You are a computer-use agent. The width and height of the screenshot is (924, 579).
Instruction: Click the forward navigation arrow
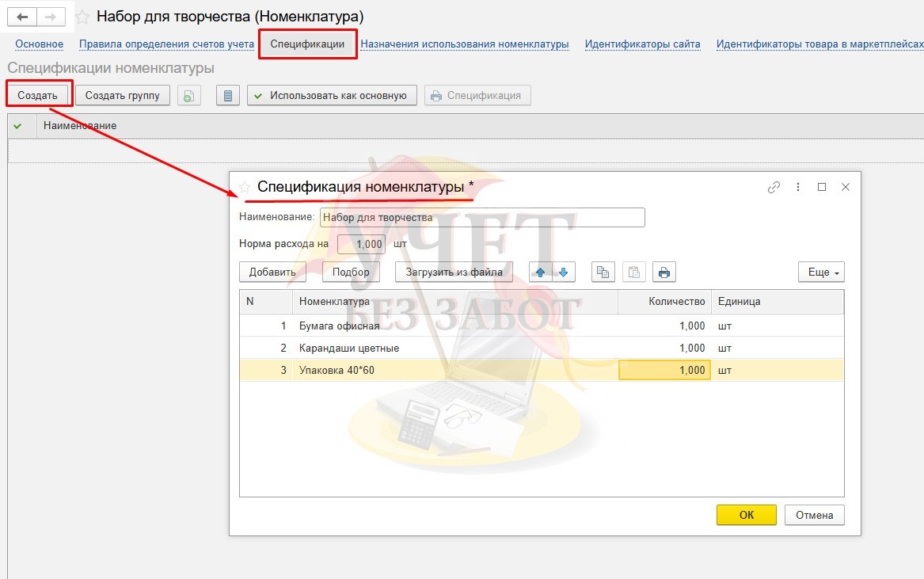click(x=51, y=17)
